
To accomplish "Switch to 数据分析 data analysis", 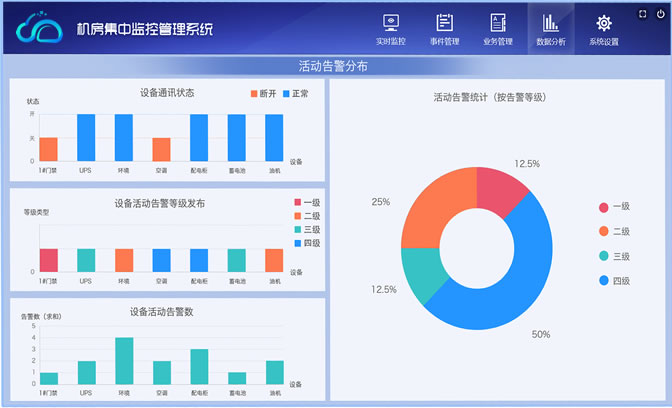I will tap(551, 29).
